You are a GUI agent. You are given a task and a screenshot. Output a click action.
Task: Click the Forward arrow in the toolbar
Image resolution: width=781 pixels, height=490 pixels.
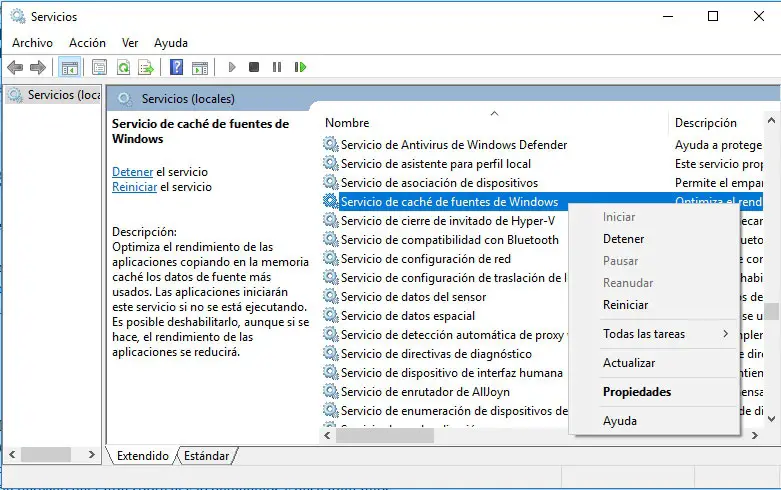click(x=38, y=68)
